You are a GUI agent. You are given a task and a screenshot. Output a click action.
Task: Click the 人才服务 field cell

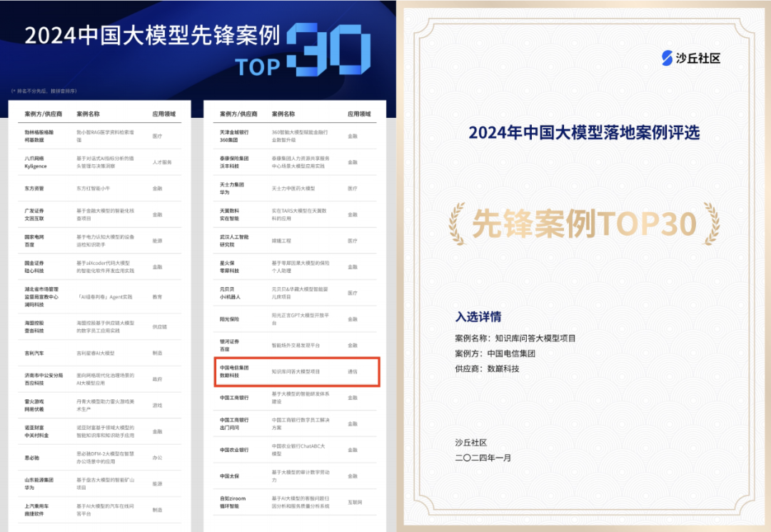tap(162, 162)
